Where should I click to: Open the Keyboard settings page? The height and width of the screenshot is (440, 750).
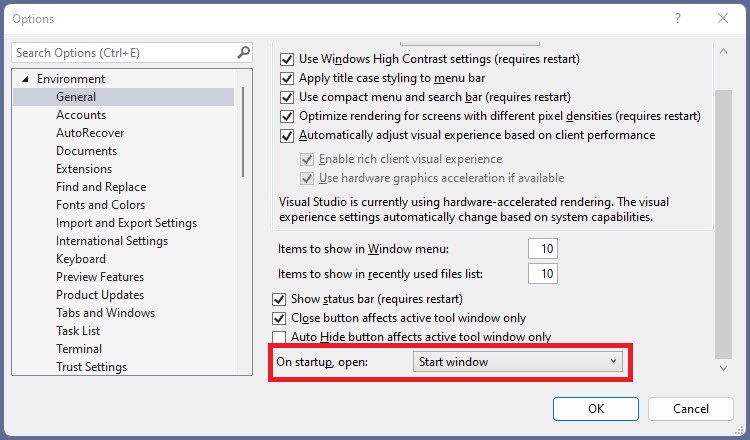tap(81, 259)
